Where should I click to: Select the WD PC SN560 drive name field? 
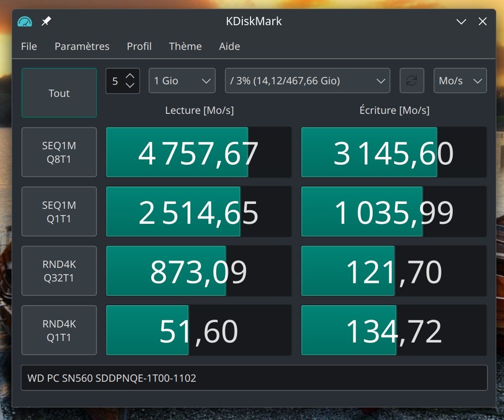click(x=253, y=378)
